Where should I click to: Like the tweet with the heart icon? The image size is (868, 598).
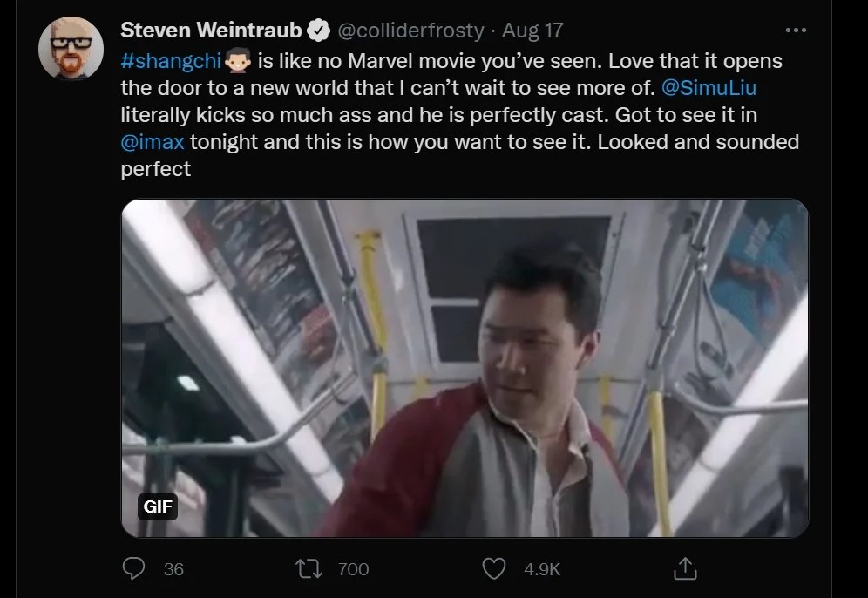494,569
